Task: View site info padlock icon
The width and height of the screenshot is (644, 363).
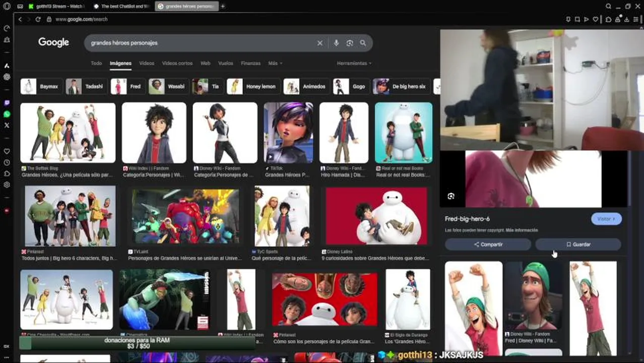Action: coord(49,19)
